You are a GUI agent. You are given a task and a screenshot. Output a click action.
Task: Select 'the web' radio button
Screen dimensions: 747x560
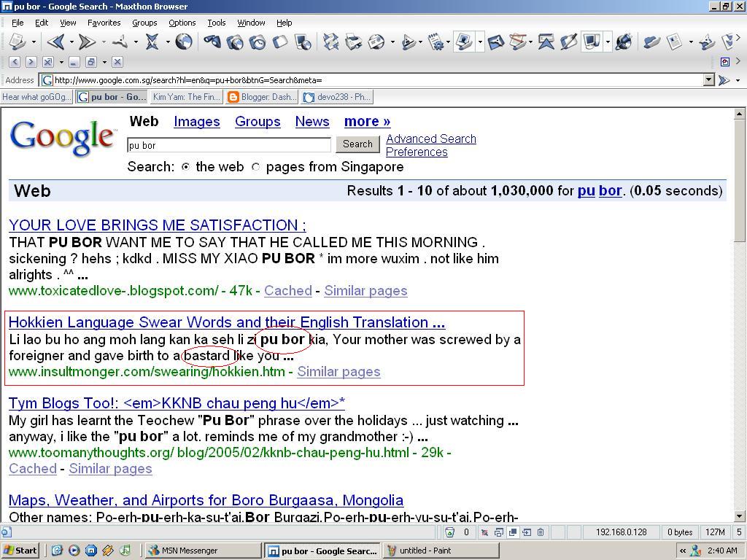click(x=185, y=167)
